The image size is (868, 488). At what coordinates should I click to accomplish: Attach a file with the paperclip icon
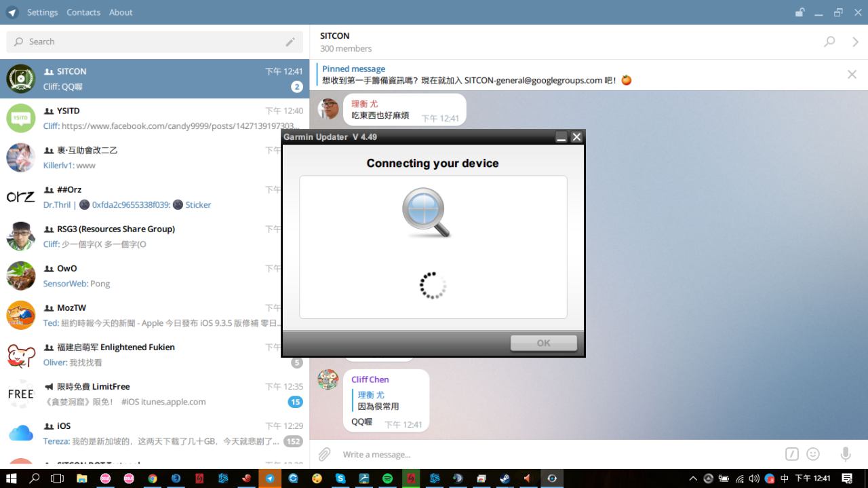point(325,454)
